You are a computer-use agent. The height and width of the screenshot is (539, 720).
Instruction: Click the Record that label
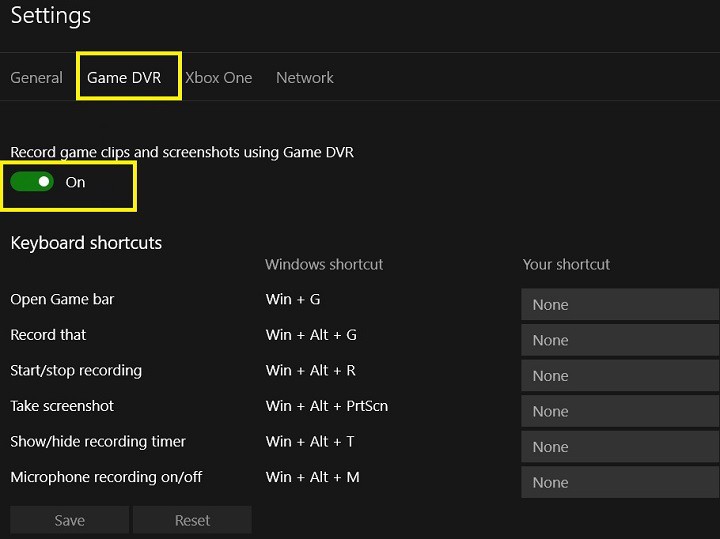48,335
